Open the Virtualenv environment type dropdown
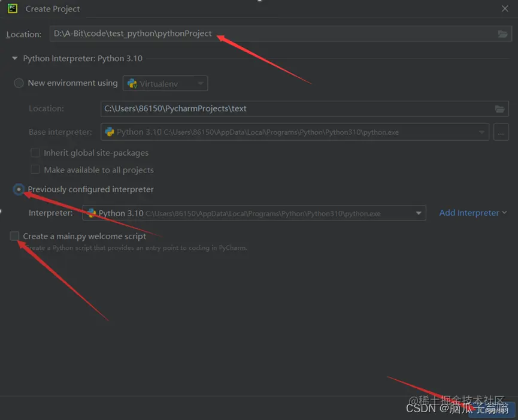 pyautogui.click(x=165, y=84)
